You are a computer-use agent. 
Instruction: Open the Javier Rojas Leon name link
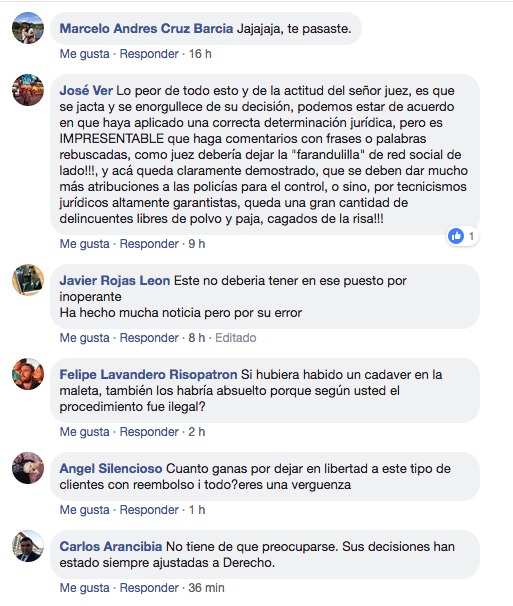pyautogui.click(x=114, y=280)
